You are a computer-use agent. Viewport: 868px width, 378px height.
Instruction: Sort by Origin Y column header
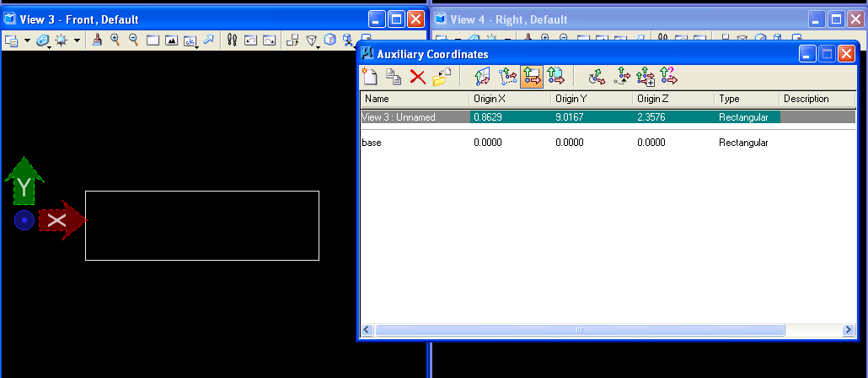[592, 99]
